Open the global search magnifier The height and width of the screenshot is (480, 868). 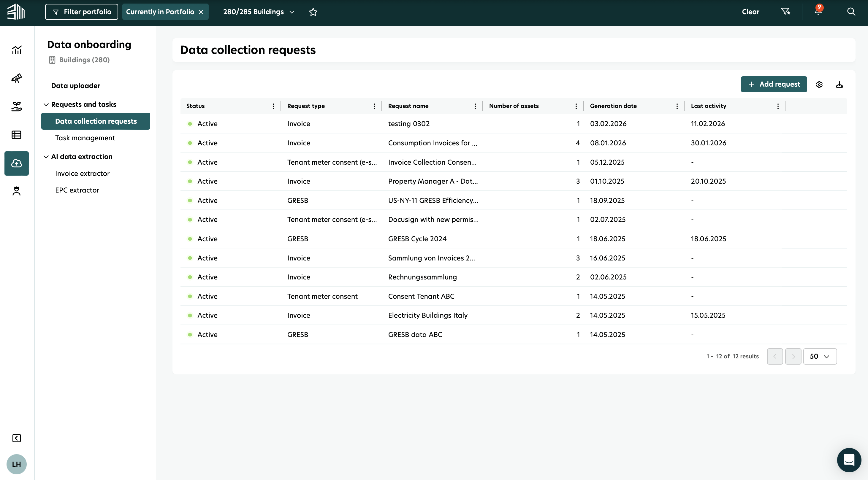[x=851, y=12]
